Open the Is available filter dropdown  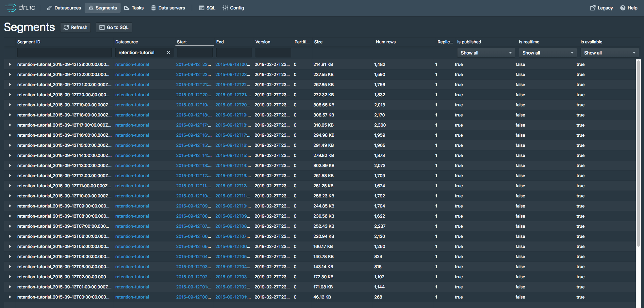[609, 53]
